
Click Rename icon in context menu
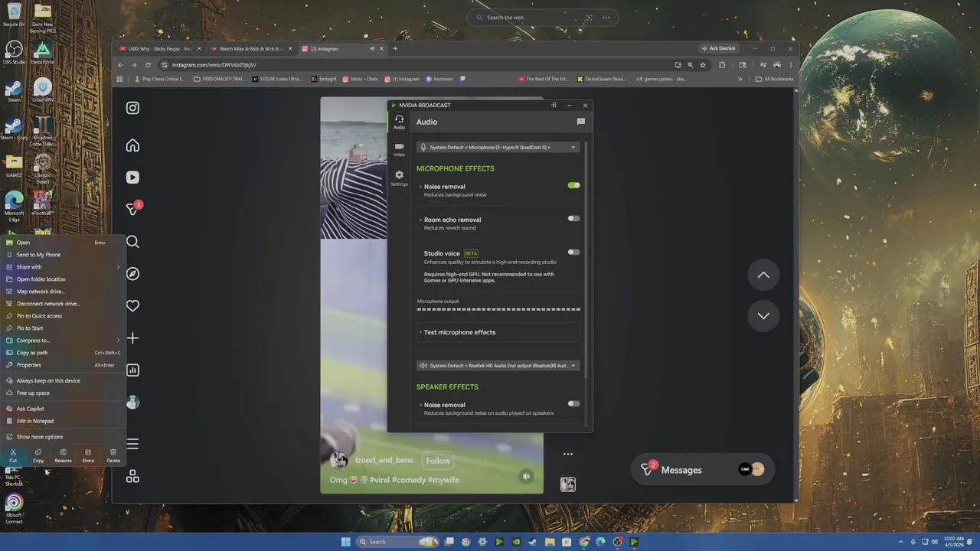63,455
